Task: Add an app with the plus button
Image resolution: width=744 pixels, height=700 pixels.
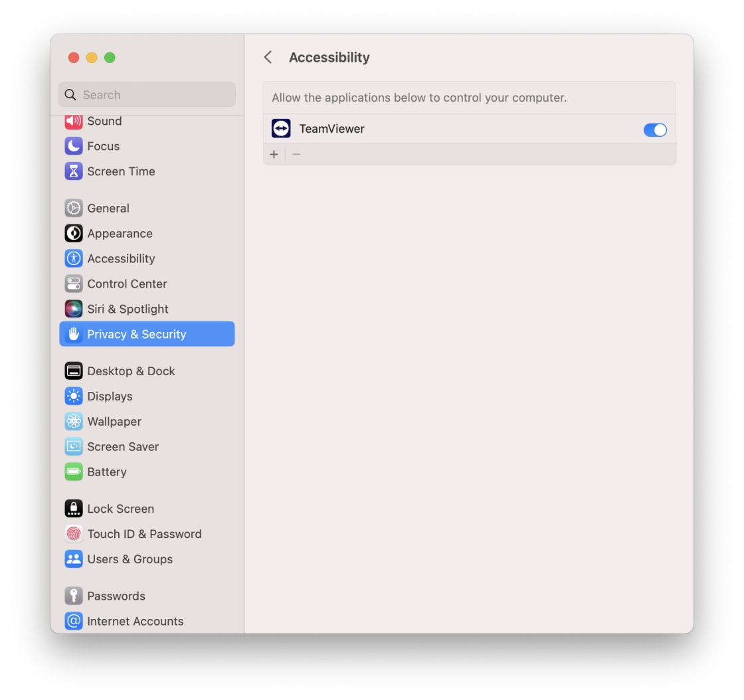Action: (x=274, y=154)
